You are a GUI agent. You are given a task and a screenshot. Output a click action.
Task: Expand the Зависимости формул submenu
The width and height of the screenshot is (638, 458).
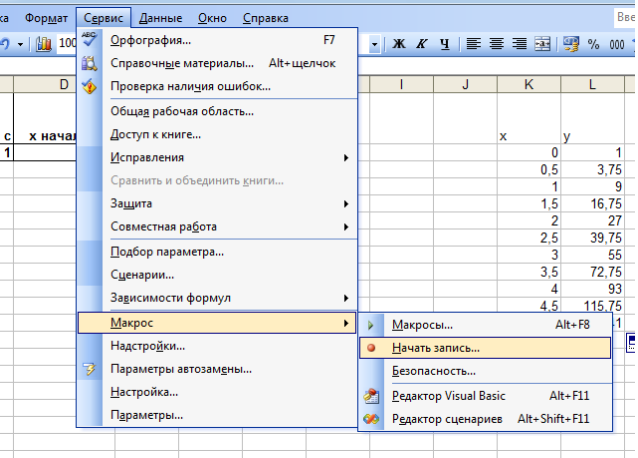[x=346, y=298]
